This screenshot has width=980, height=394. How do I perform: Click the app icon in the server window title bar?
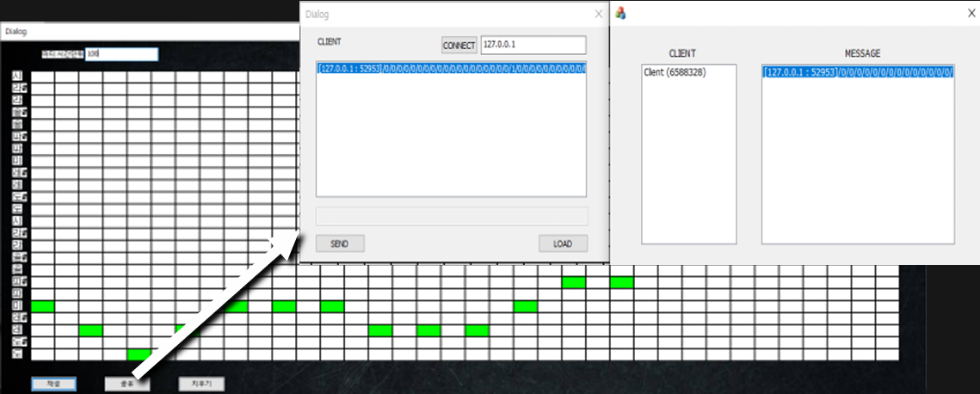tap(620, 13)
